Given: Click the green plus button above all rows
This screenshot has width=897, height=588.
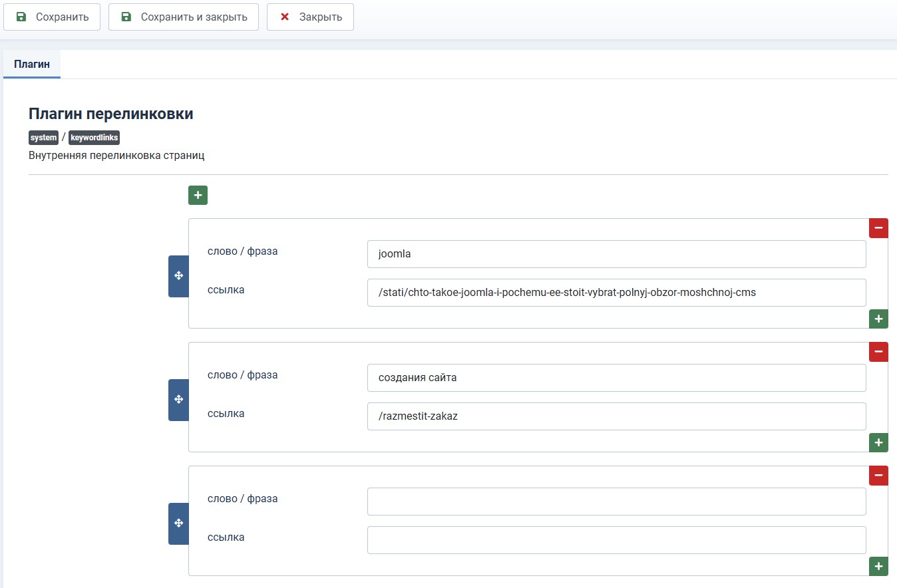Looking at the screenshot, I should click(198, 195).
